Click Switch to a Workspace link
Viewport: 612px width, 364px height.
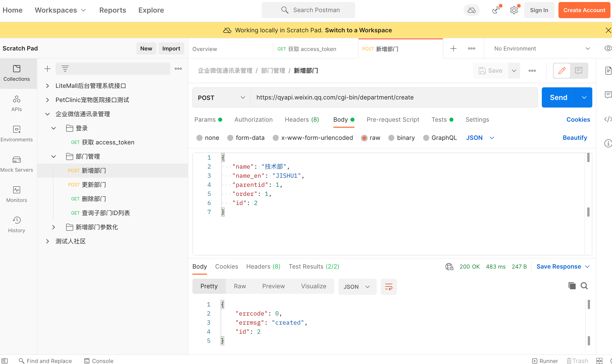click(x=358, y=30)
